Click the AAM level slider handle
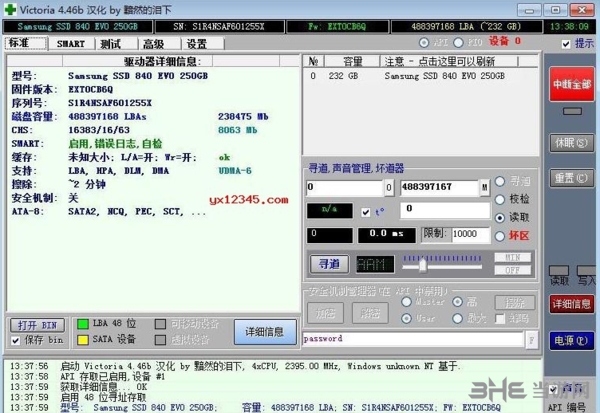This screenshot has height=413, width=600. [x=422, y=265]
